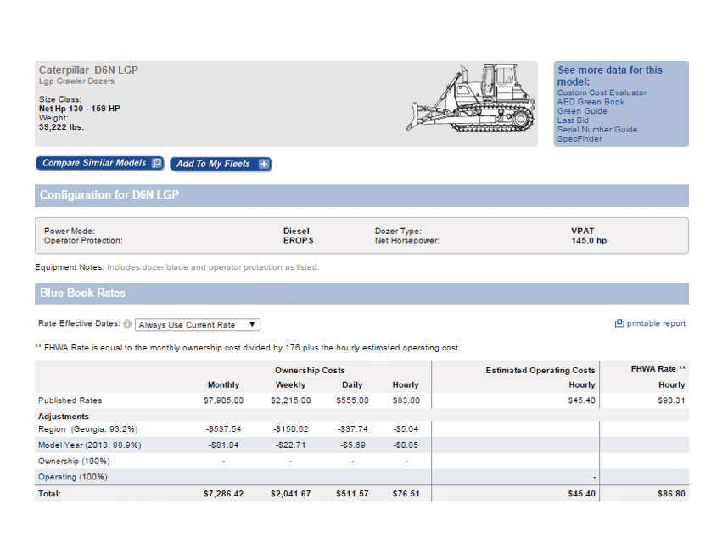Click the published FHWA rate $90.31

coord(671,400)
